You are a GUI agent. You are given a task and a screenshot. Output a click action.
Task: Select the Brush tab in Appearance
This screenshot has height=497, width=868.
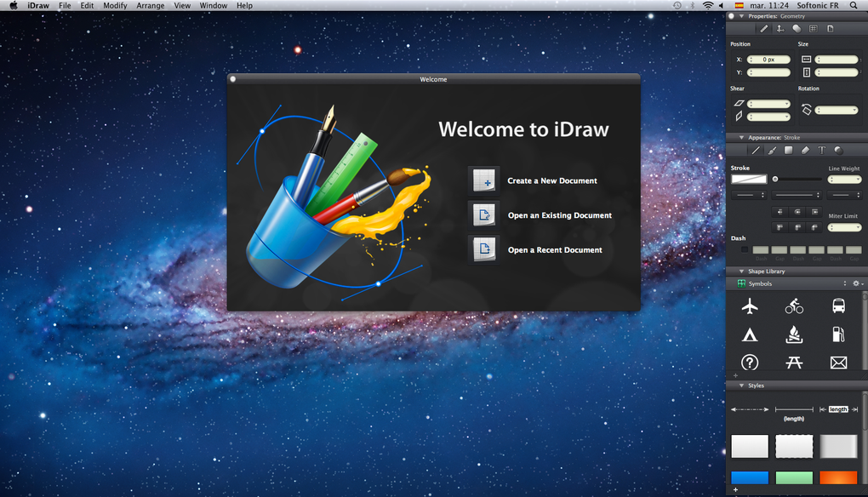(772, 150)
